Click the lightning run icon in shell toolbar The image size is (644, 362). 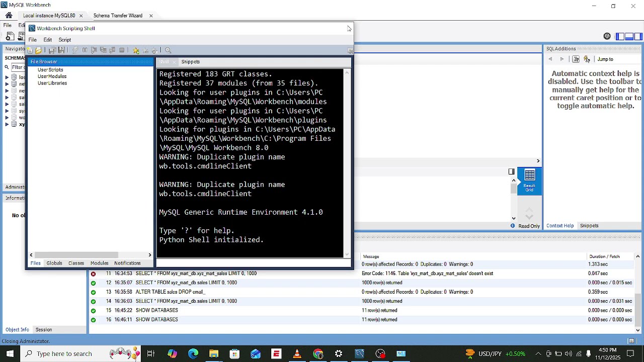click(x=75, y=50)
